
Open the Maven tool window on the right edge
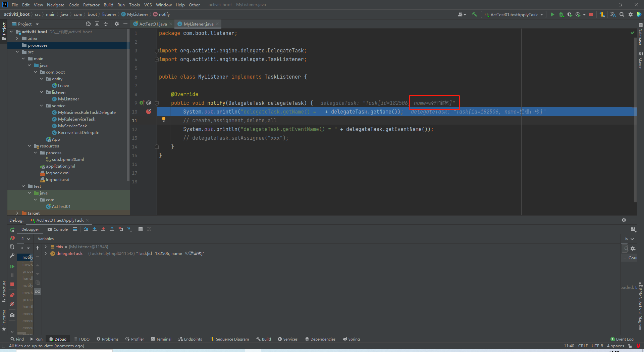[640, 60]
